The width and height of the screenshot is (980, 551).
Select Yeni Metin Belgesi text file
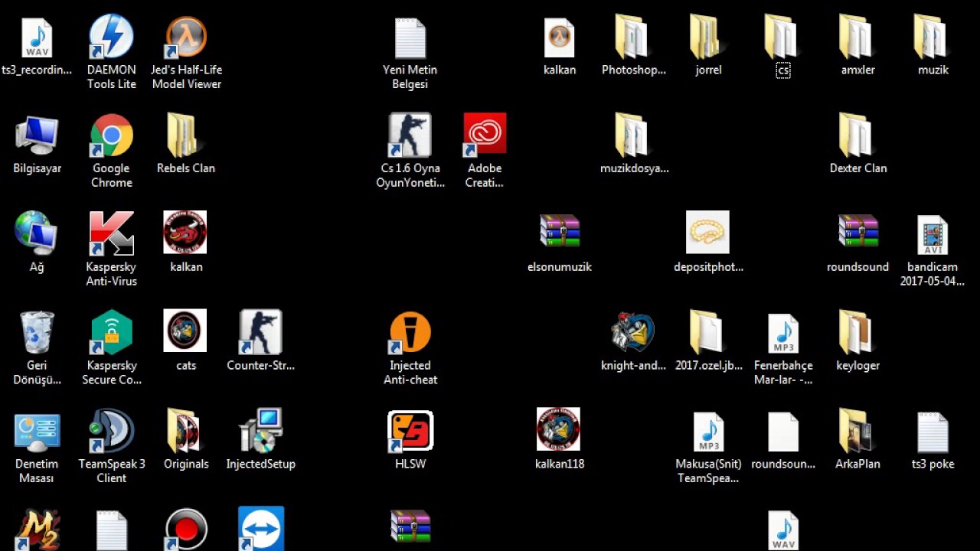410,37
